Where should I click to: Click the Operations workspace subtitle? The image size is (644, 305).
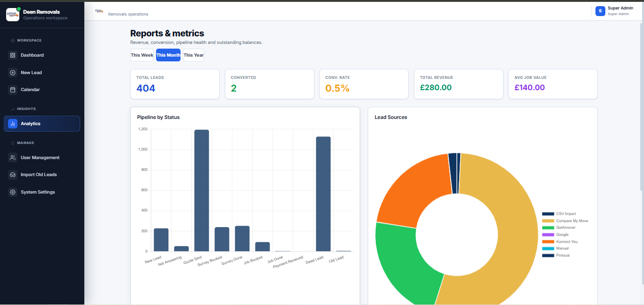coord(45,18)
